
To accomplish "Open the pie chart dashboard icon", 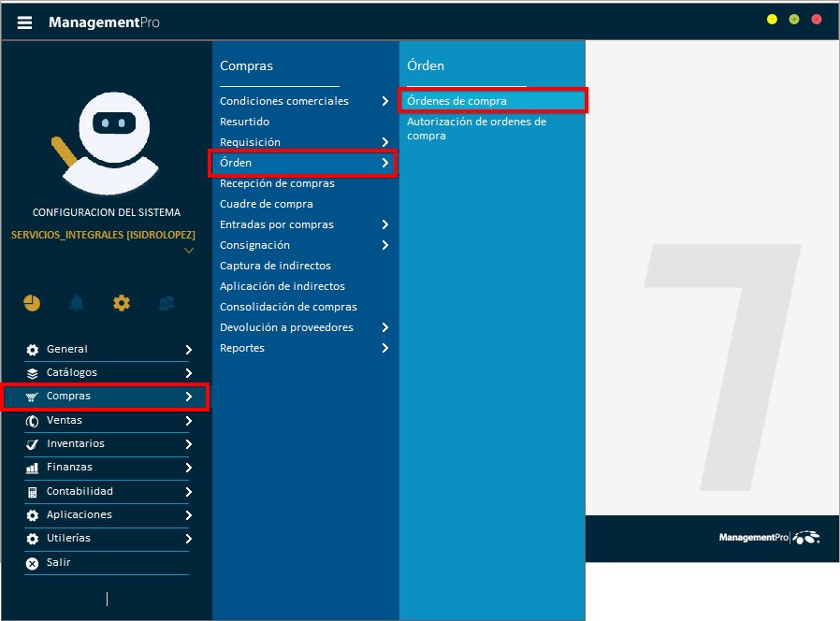I will [x=32, y=303].
